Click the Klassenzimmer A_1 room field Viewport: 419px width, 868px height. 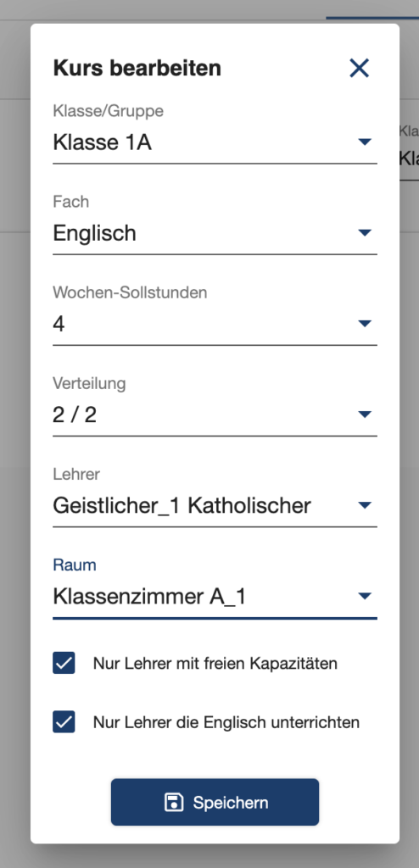coord(215,597)
